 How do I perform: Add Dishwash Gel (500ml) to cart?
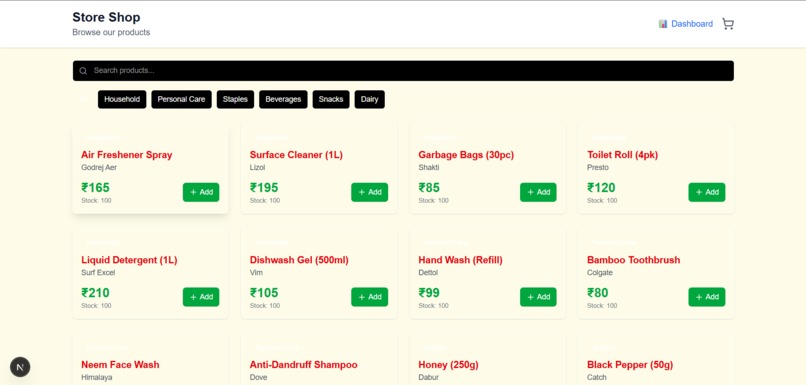tap(370, 297)
